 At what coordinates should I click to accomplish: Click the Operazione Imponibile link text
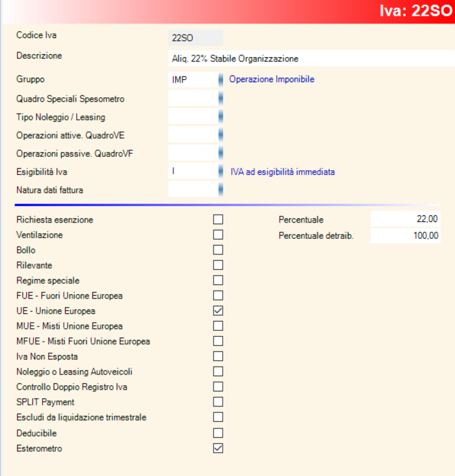[272, 79]
